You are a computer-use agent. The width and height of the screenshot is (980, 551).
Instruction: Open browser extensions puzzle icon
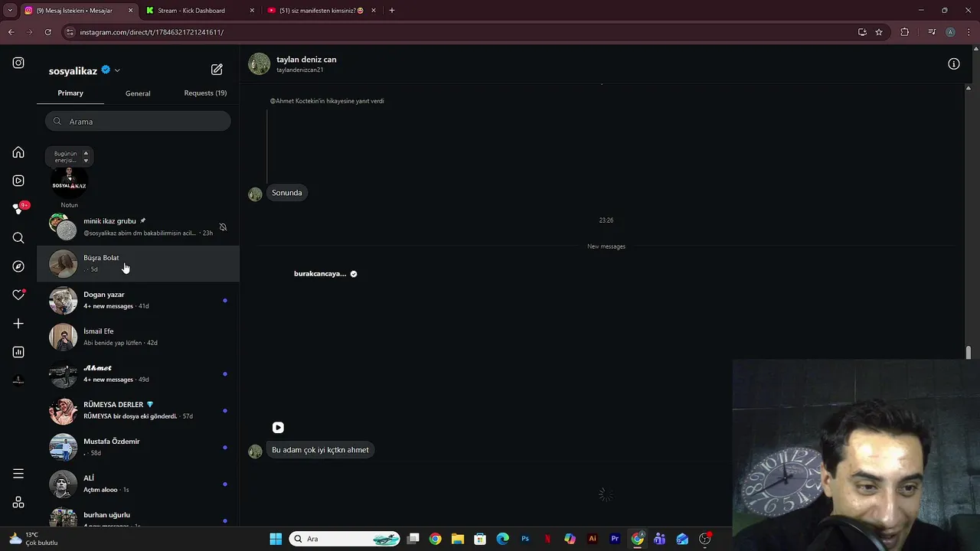tap(904, 32)
